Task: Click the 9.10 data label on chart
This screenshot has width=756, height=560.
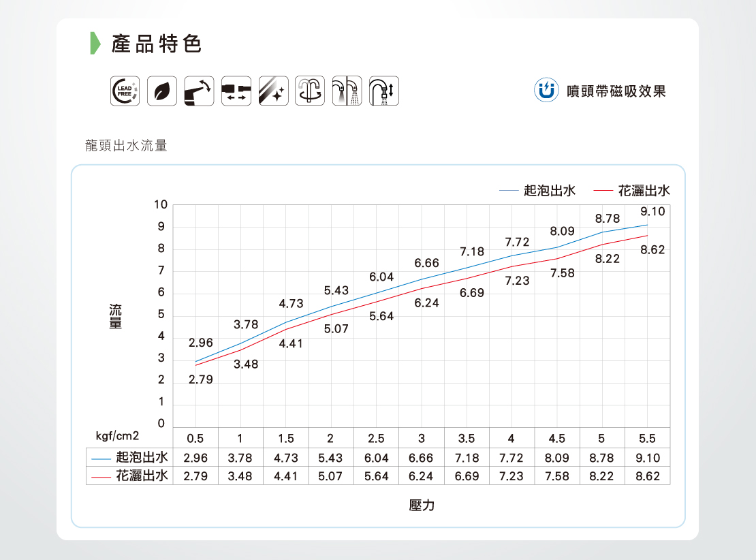Action: point(652,213)
